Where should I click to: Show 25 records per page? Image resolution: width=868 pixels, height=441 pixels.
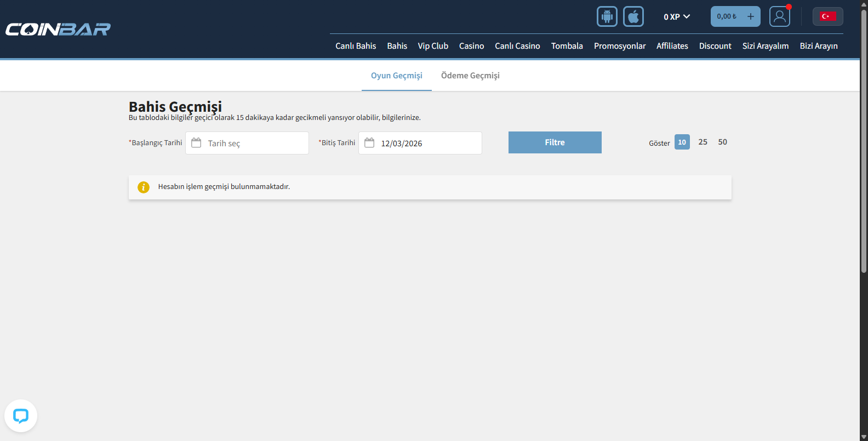(703, 142)
